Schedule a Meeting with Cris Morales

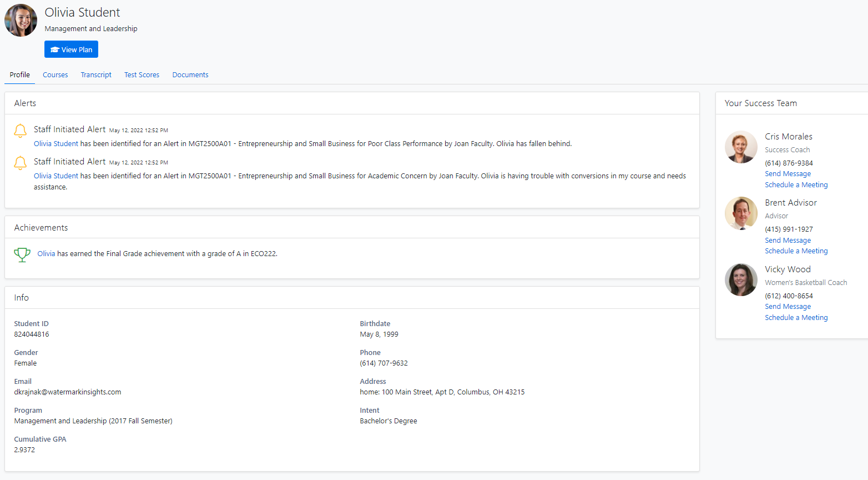coord(796,184)
